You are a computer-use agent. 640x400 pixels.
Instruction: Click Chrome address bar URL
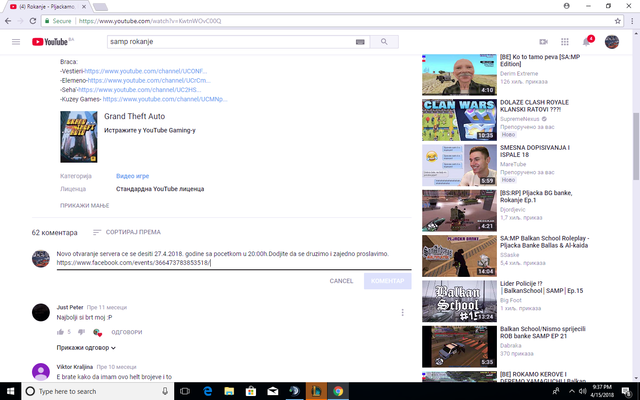(149, 21)
